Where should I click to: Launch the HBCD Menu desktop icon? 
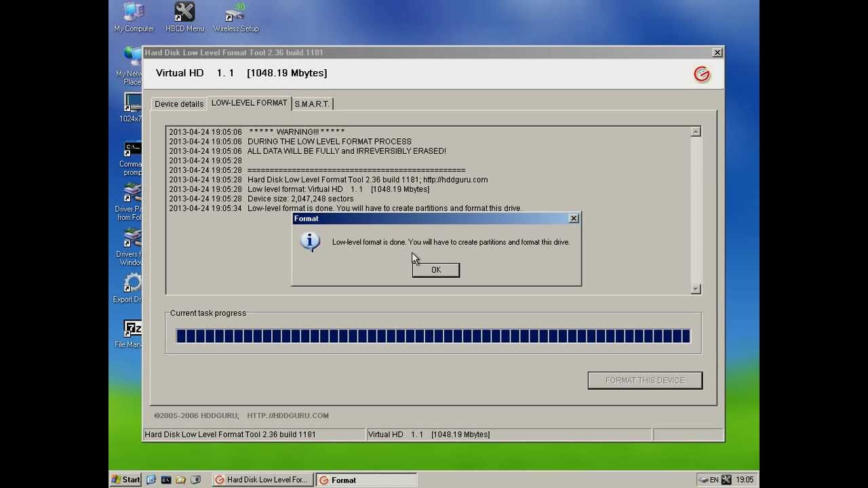[x=184, y=17]
